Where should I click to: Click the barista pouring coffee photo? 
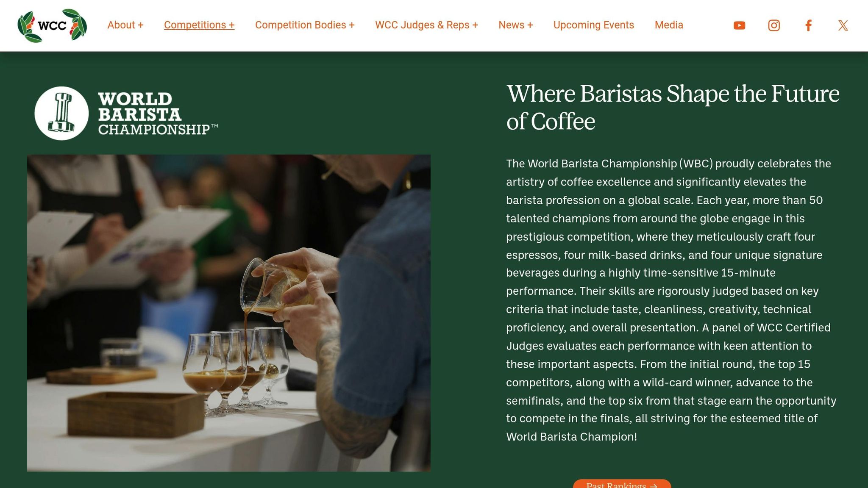click(x=229, y=313)
